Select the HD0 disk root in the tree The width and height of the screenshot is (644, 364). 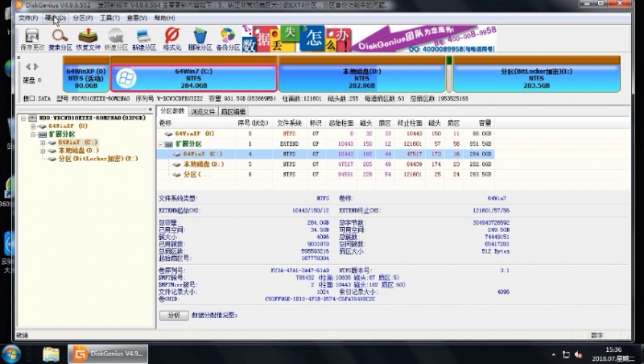click(92, 118)
